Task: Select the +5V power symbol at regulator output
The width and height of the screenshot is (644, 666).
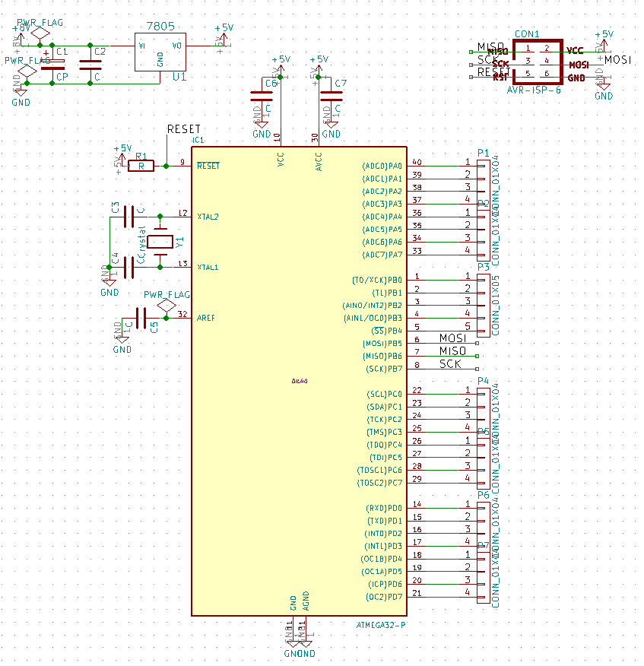Action: (x=224, y=38)
